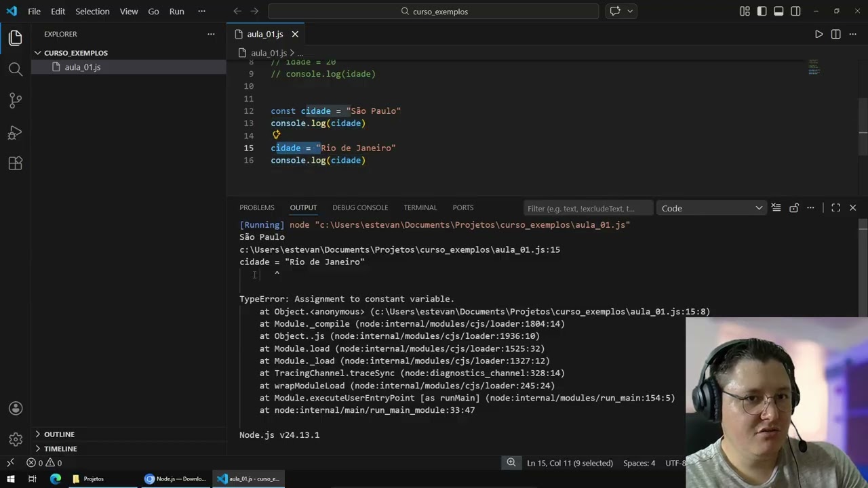This screenshot has height=488, width=868.
Task: Toggle the Secondary Side Bar visibility
Action: 795,11
